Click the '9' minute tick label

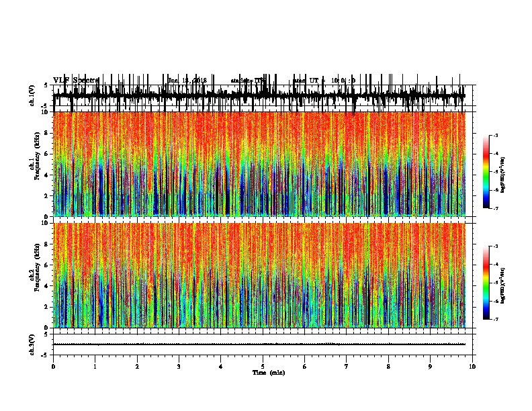coord(430,367)
